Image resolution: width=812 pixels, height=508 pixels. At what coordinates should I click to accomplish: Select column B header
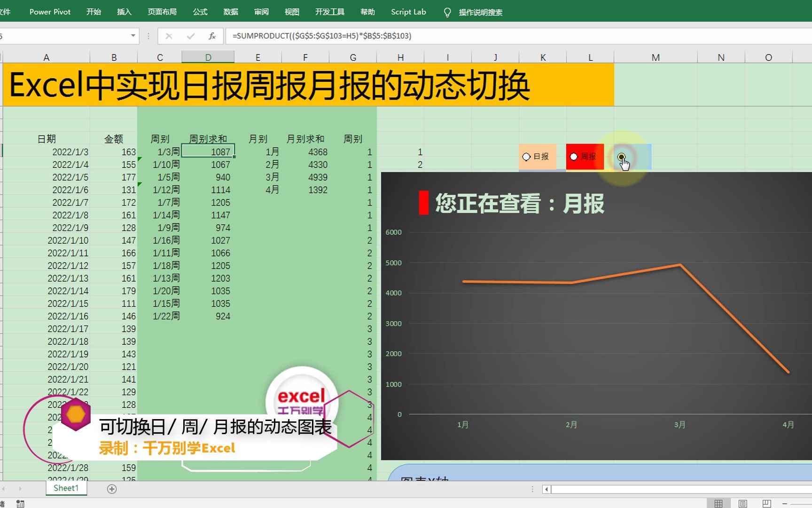[114, 57]
